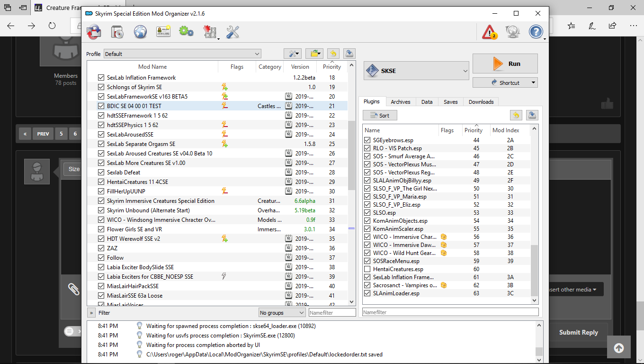Open the SKSE executable dropdown

tap(416, 71)
